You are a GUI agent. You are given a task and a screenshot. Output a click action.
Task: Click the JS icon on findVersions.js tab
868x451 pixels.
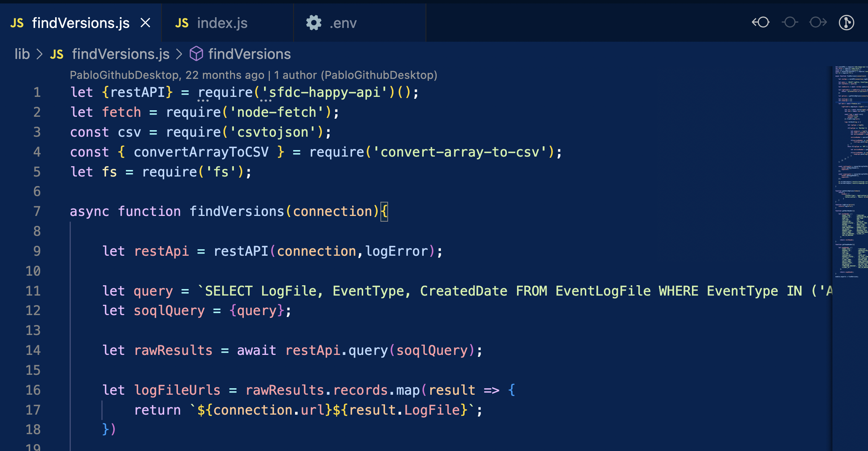pyautogui.click(x=17, y=23)
